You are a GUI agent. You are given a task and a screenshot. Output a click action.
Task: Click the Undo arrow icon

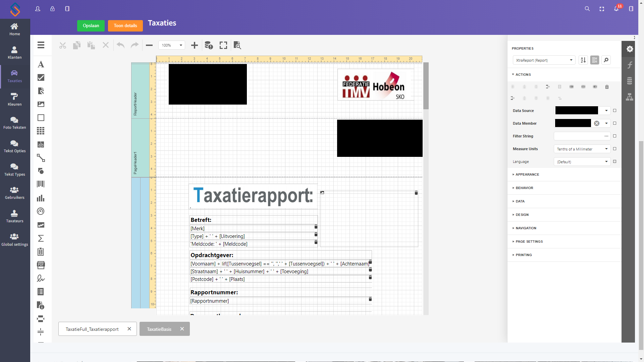tap(121, 45)
